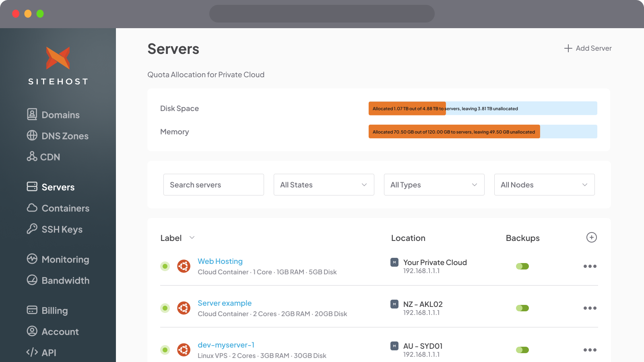Enable backups for dev-myserver-1
644x362 pixels.
tap(522, 350)
